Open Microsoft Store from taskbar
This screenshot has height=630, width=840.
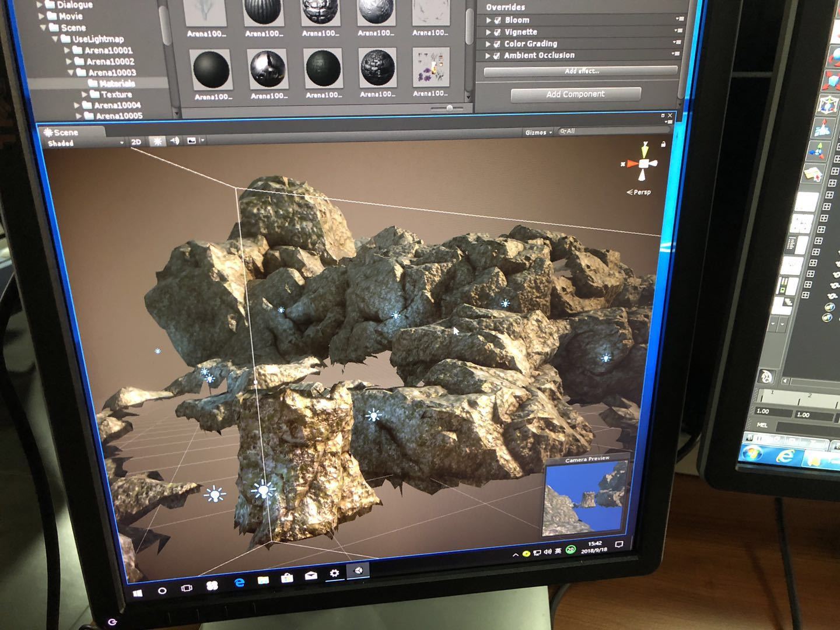[x=287, y=578]
